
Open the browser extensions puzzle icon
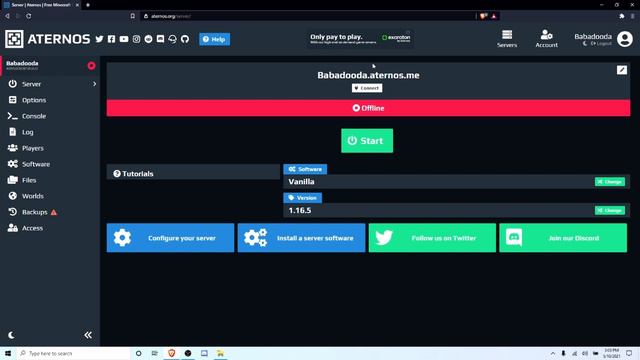click(622, 16)
